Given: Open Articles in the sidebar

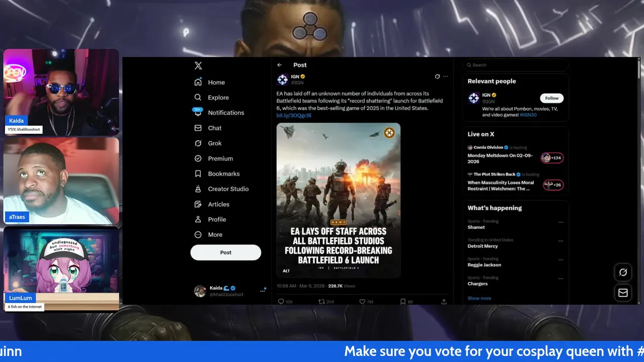Looking at the screenshot, I should (x=212, y=204).
